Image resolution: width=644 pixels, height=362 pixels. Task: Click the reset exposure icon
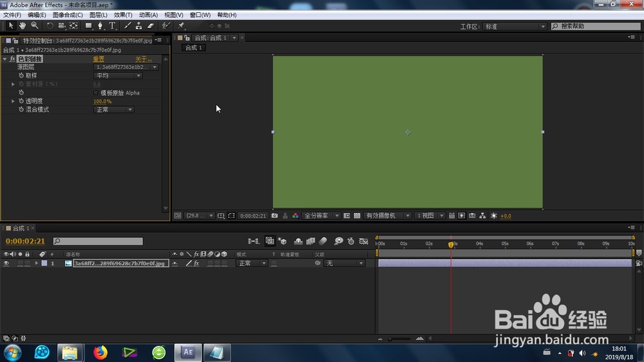(494, 216)
